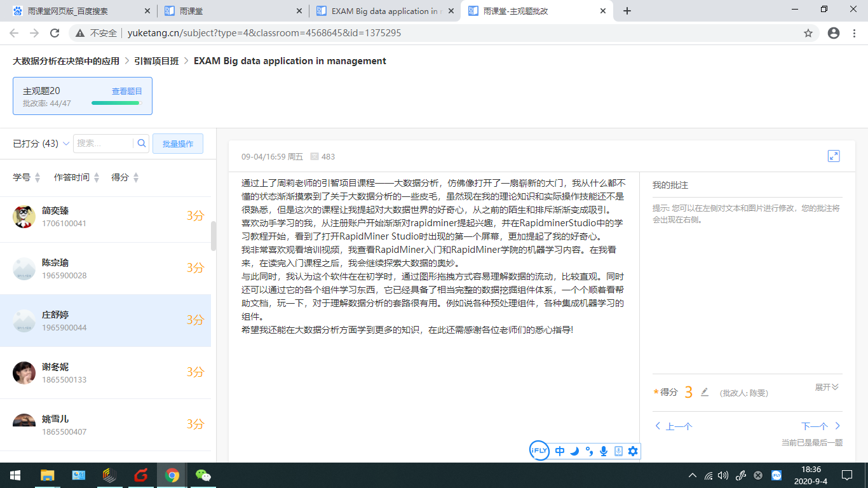
Task: Click the 查看题目 link
Action: pos(127,91)
